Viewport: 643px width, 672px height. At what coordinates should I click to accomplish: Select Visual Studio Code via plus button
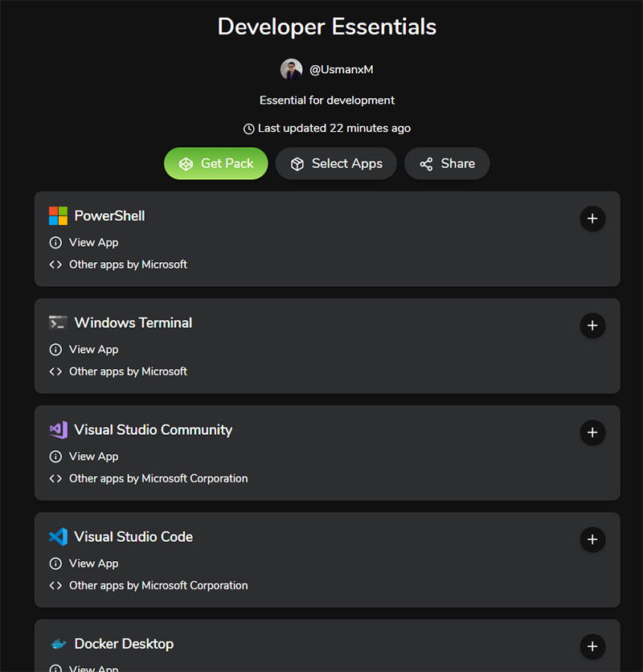click(x=592, y=539)
